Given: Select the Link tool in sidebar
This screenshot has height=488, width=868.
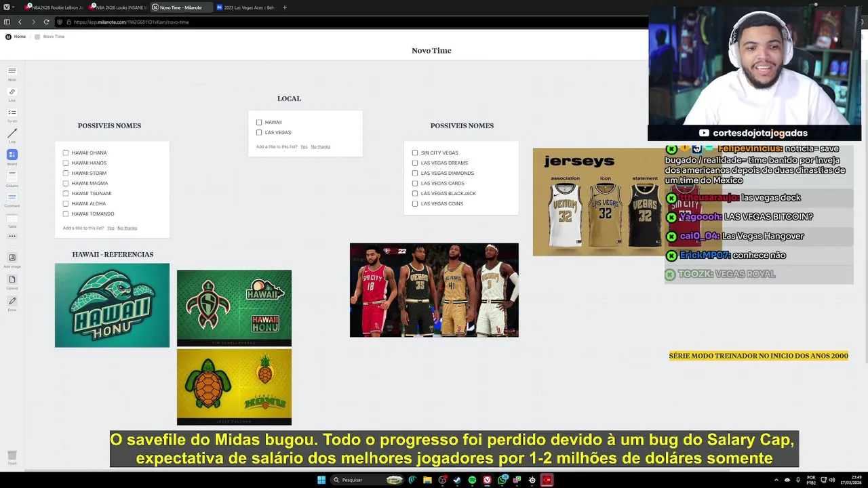Looking at the screenshot, I should [12, 94].
